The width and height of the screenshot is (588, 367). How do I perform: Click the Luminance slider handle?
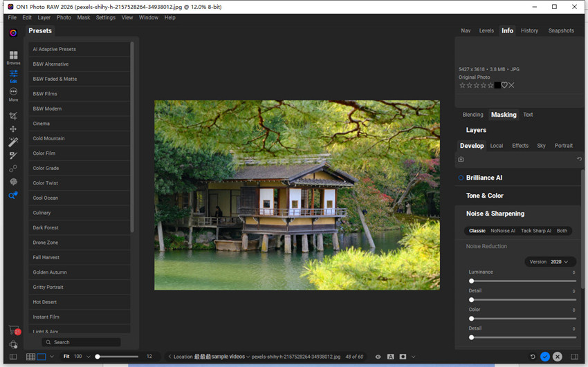(x=471, y=281)
